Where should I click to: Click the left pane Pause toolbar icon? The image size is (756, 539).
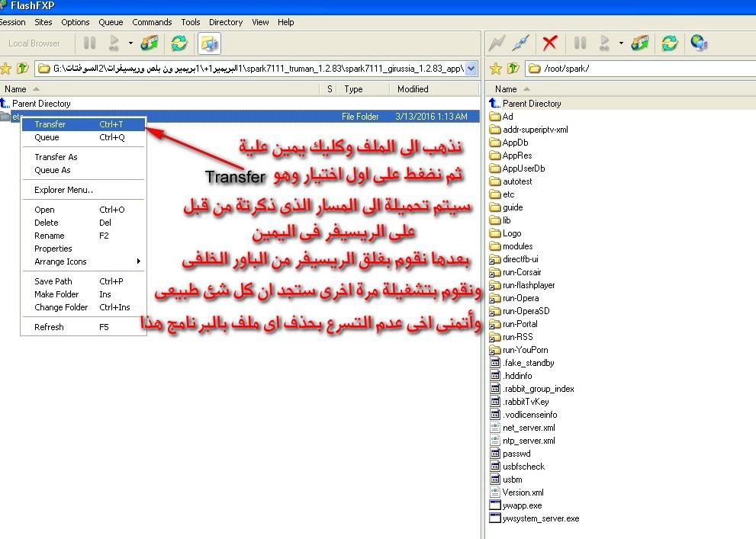point(90,43)
